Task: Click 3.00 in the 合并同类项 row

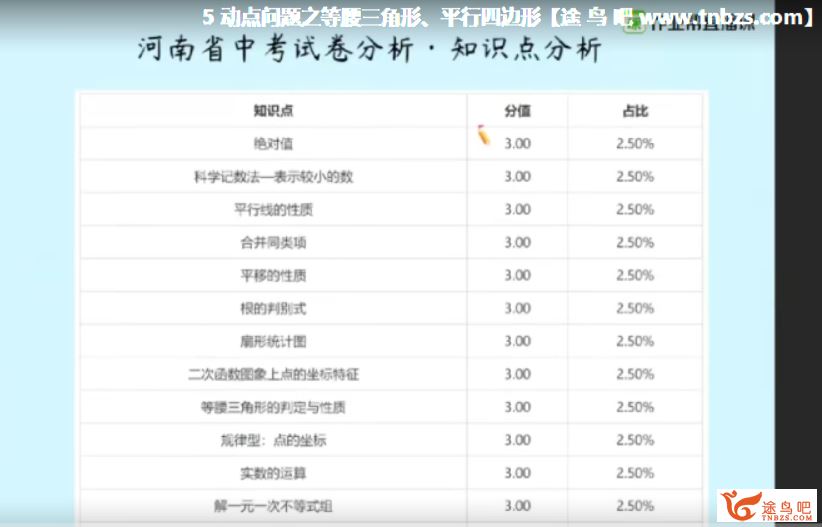Action: click(x=517, y=243)
